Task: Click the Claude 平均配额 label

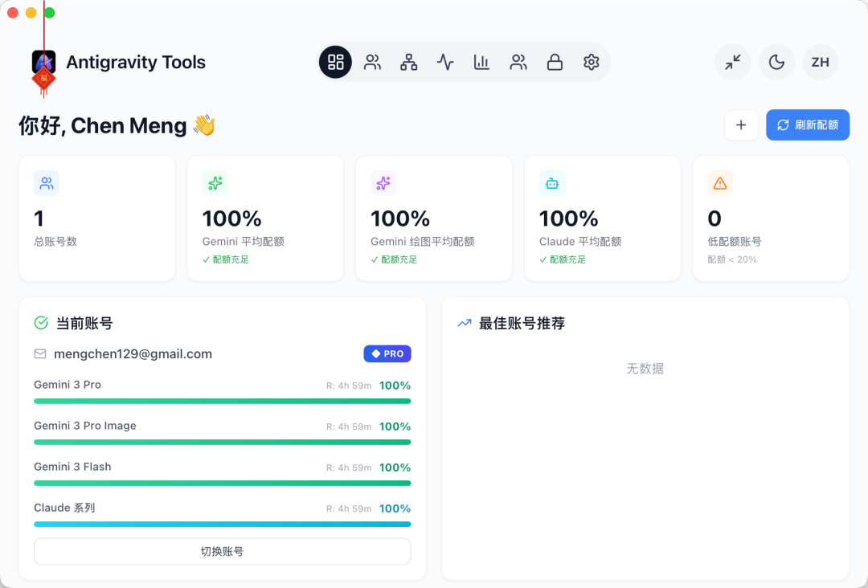Action: 580,242
